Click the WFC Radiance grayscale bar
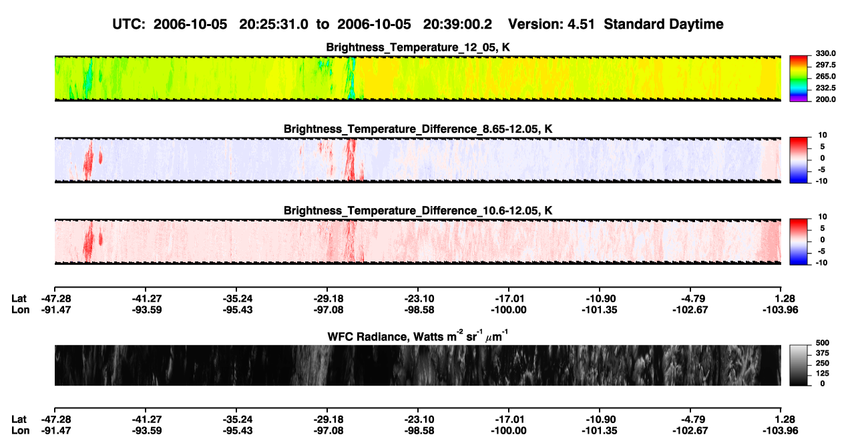This screenshot has width=868, height=445. [x=799, y=365]
